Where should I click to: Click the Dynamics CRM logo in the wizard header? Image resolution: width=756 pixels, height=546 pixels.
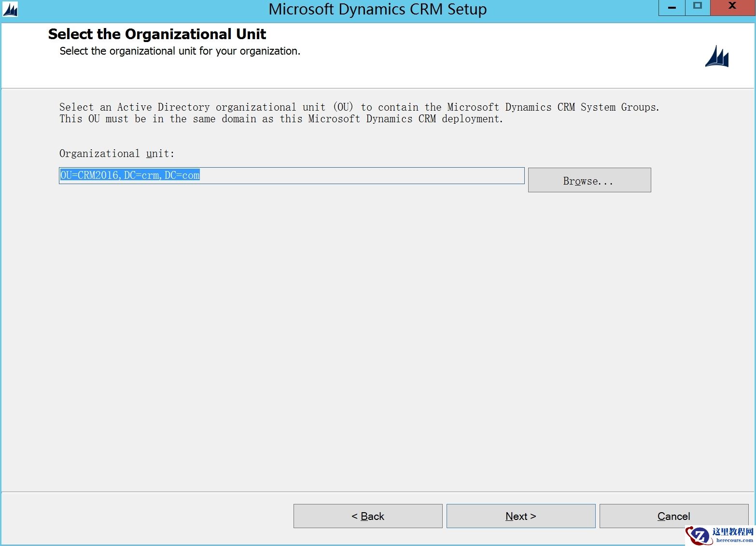point(716,57)
